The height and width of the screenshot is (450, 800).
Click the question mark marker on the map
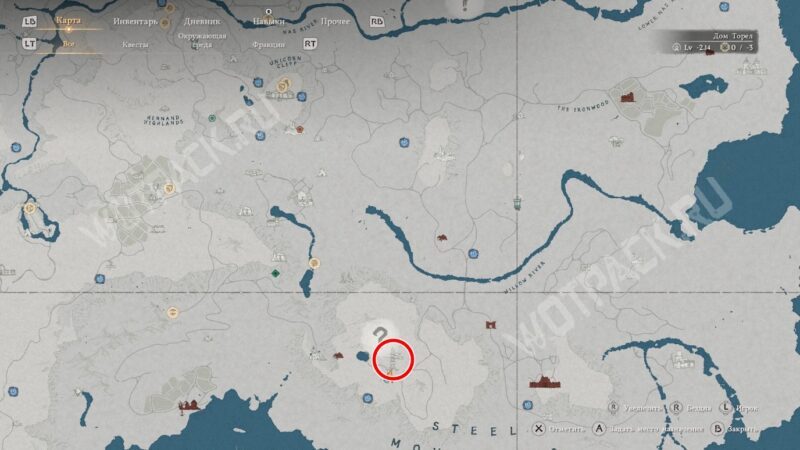[378, 335]
